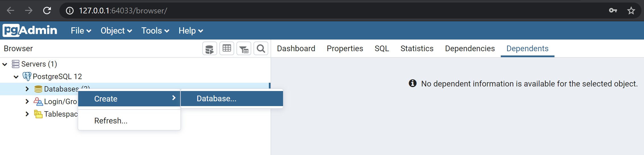The width and height of the screenshot is (644, 155).
Task: Click the Query Tool icon in Browser toolbar
Action: pyautogui.click(x=209, y=49)
